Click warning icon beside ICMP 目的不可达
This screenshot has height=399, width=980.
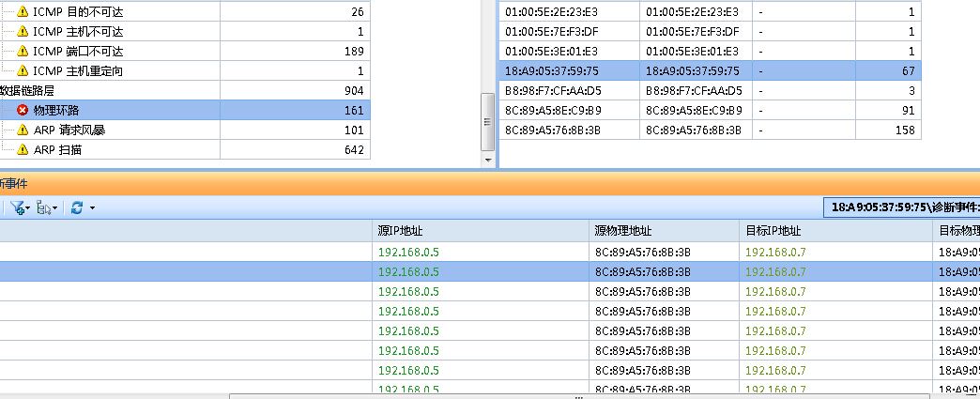(23, 11)
